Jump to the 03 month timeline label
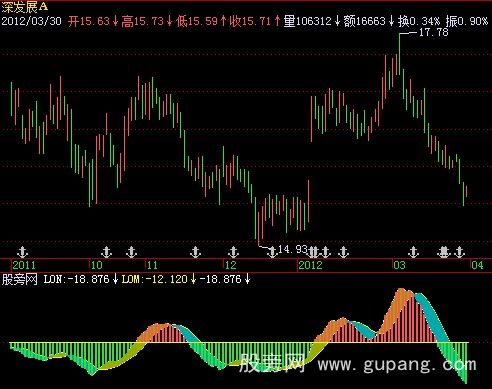The image size is (492, 389). (x=399, y=265)
